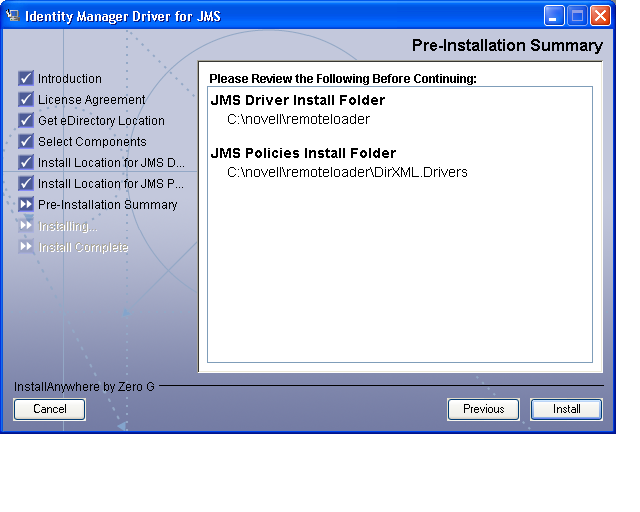Click the JMS Policies Install Folder heading
Image resolution: width=640 pixels, height=512 pixels.
click(x=303, y=153)
